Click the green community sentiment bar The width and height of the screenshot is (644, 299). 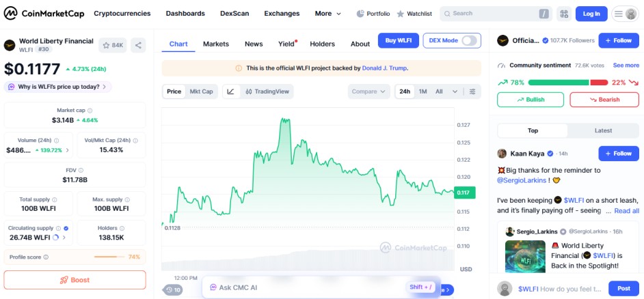(x=558, y=83)
